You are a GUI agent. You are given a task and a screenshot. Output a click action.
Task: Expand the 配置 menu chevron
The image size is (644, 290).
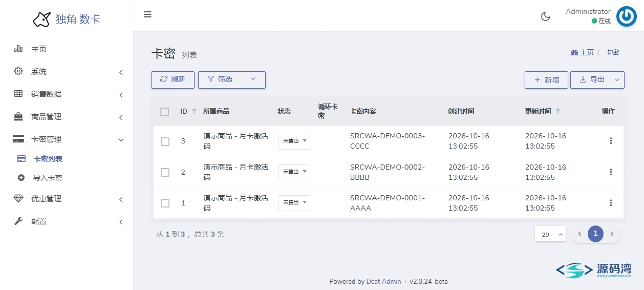[121, 222]
